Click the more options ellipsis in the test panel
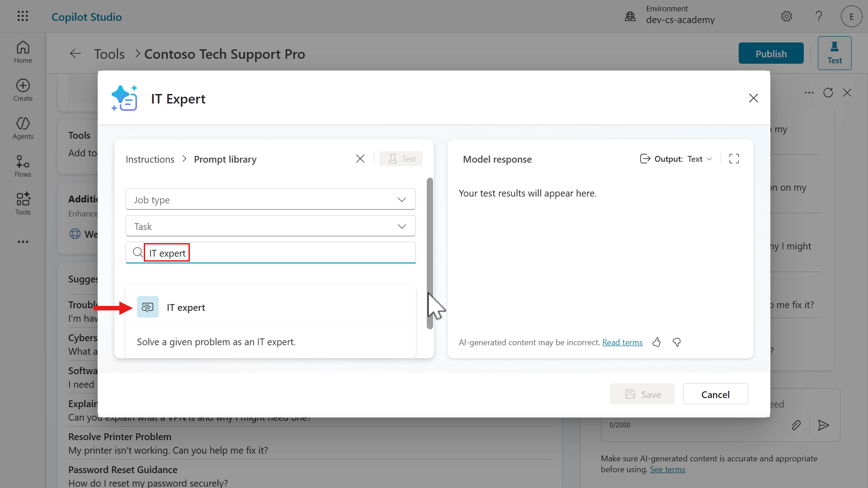 (x=809, y=93)
